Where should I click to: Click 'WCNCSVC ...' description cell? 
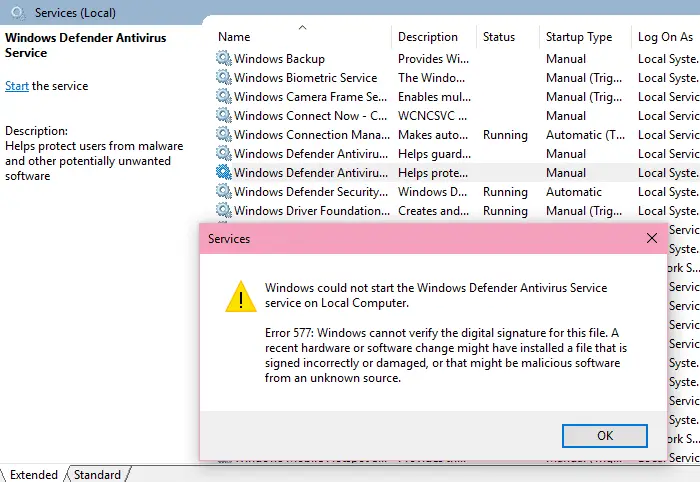coord(432,116)
